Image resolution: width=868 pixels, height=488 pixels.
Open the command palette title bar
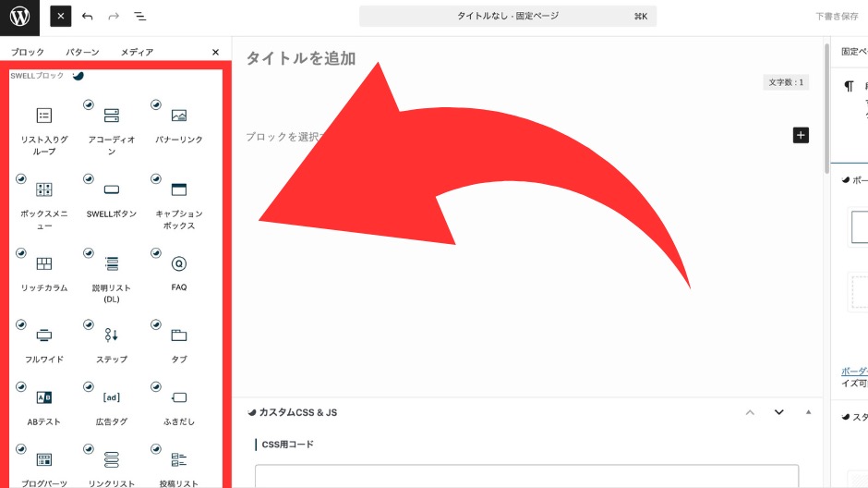[508, 16]
